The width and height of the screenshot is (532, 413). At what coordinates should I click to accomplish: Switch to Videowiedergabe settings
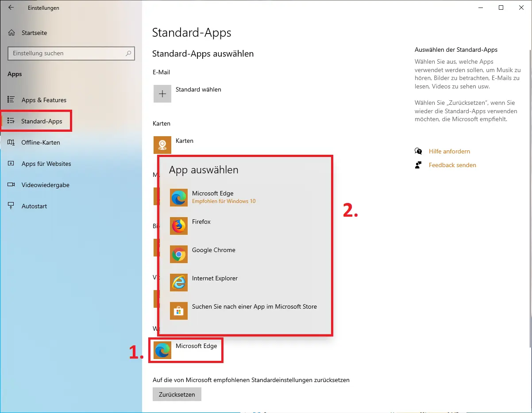[45, 185]
